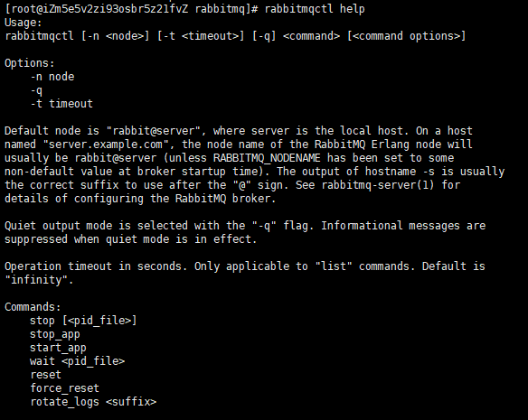Click the 'rabbitmq-server(1)' reference

(x=378, y=185)
